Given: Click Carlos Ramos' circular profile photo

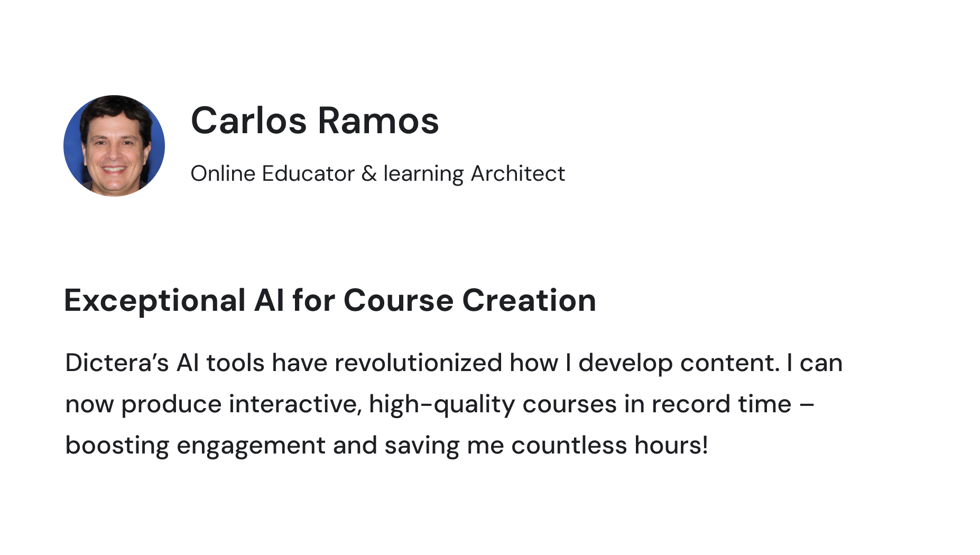Looking at the screenshot, I should (x=114, y=146).
